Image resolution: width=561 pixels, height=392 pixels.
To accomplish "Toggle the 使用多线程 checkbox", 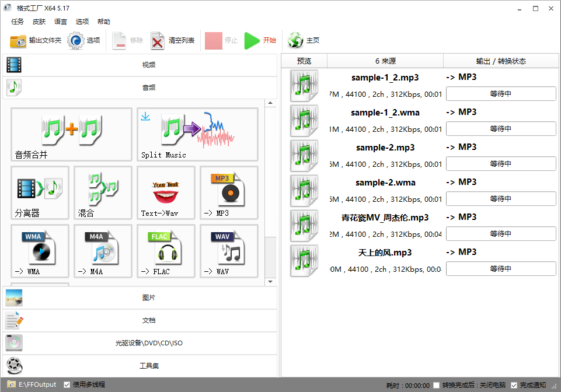I will tap(67, 385).
